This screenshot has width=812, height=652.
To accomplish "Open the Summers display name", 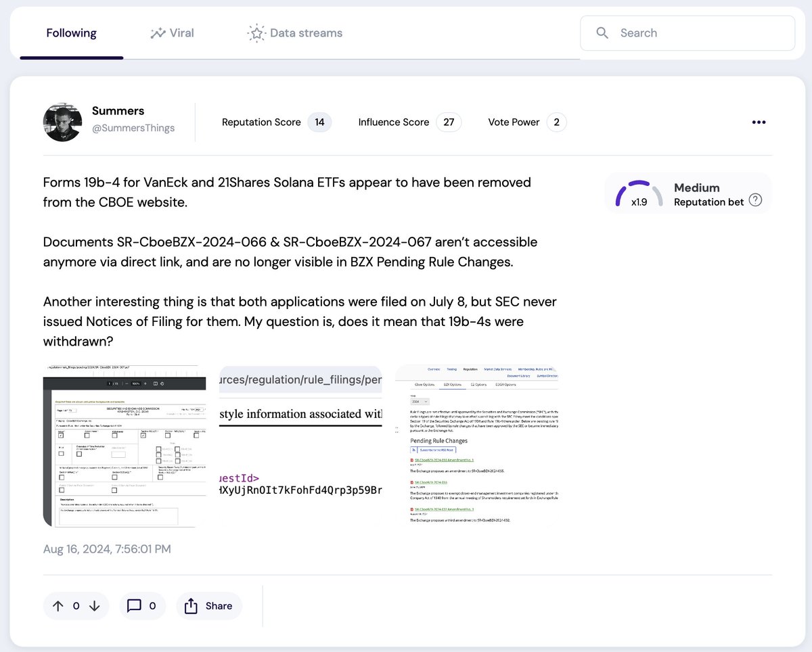I will pyautogui.click(x=118, y=111).
